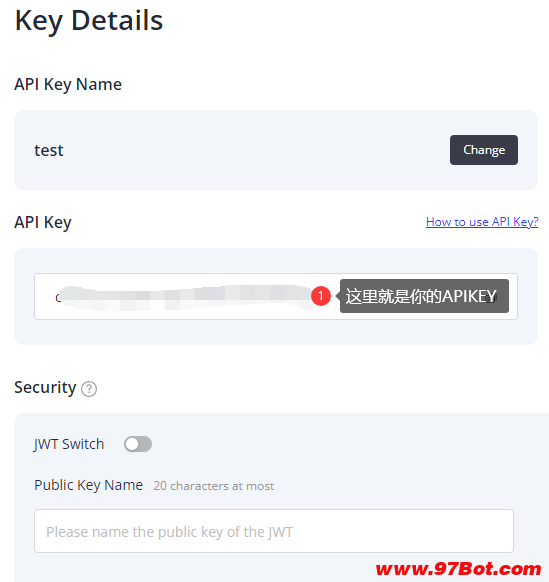
Task: Click the Public Key Name label
Action: (88, 485)
